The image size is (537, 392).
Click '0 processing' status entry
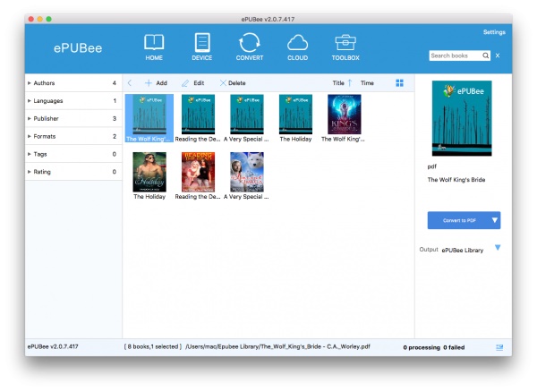coord(422,347)
